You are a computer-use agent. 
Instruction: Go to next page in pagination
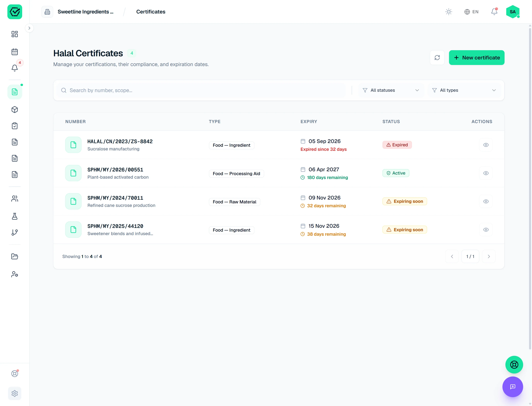click(x=488, y=256)
